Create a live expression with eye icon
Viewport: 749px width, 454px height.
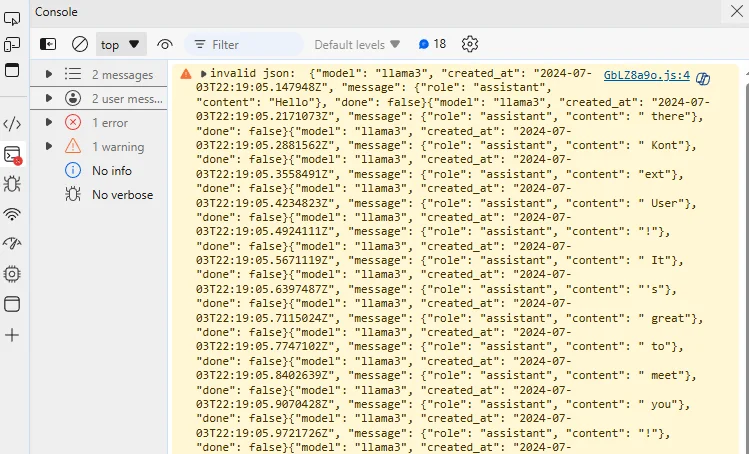pos(165,44)
